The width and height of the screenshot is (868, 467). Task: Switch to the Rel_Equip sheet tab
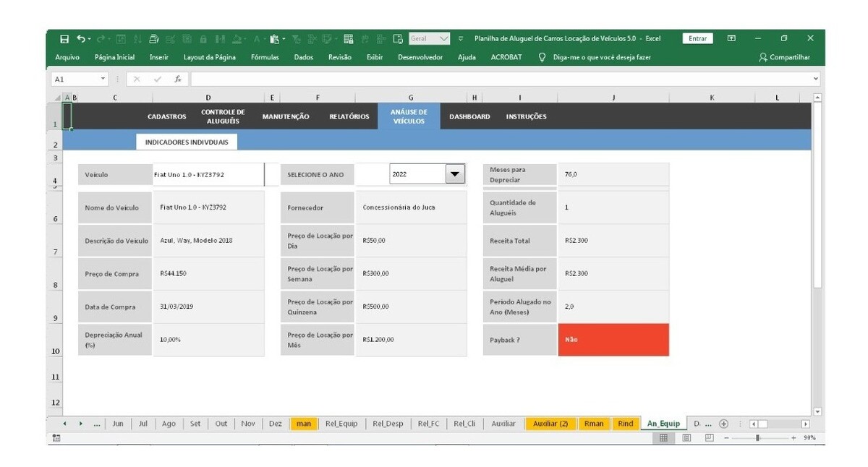341,424
